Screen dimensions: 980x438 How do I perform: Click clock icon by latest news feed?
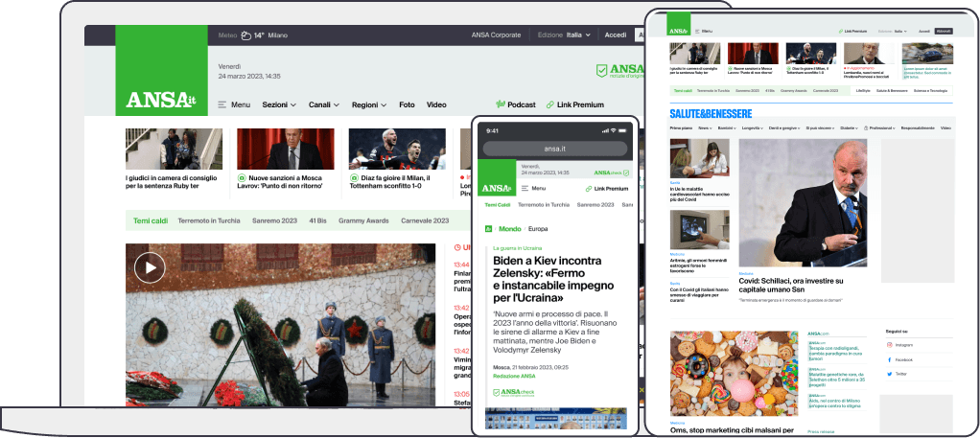tap(457, 247)
